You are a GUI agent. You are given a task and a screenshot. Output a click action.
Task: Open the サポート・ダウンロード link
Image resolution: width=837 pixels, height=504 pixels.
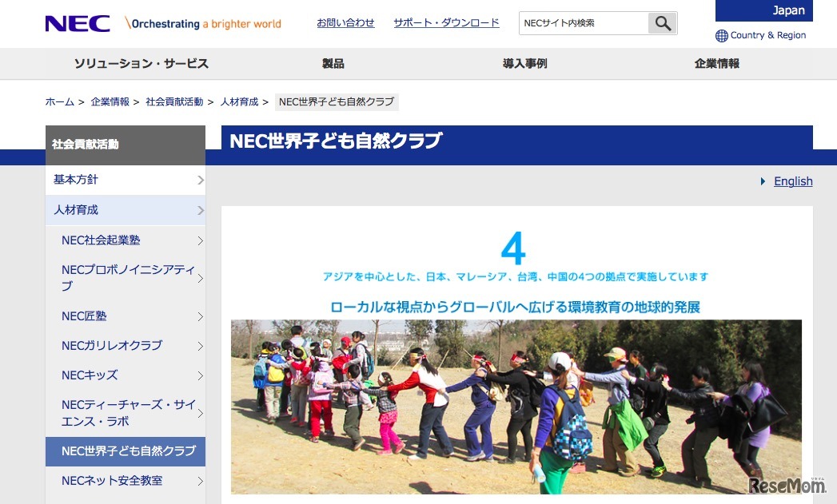tap(446, 23)
